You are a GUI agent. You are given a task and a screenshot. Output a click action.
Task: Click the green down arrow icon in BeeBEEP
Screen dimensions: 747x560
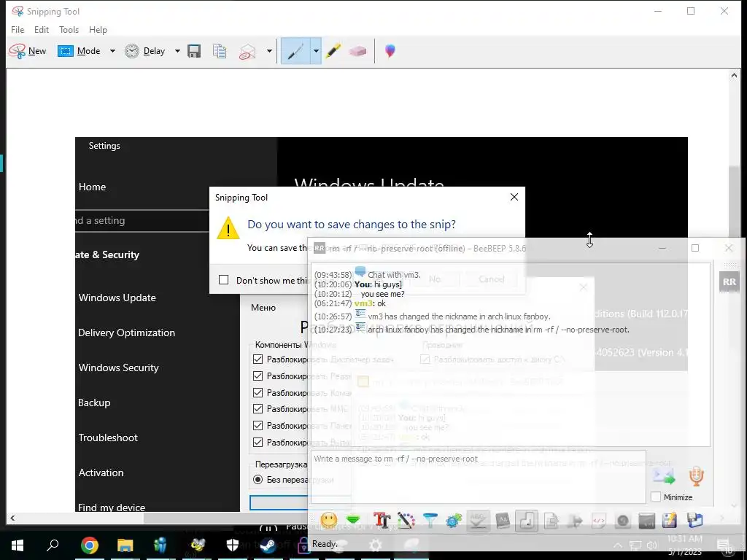coord(353,521)
